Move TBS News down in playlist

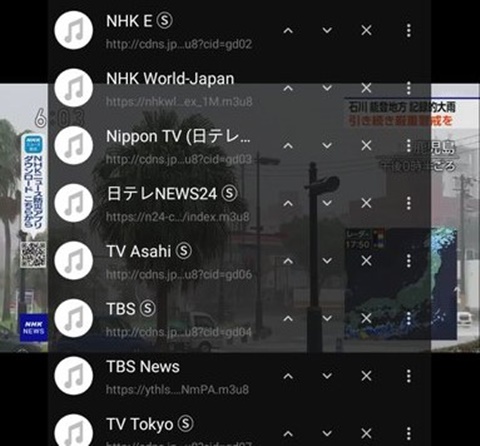pos(327,376)
